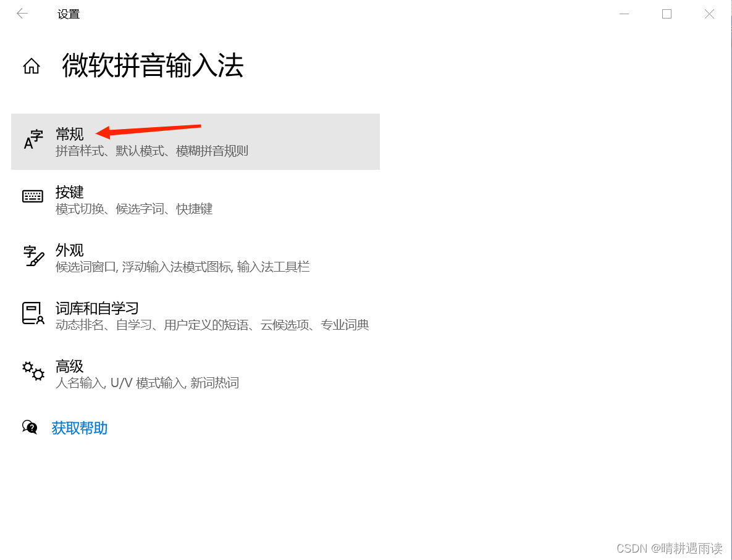Open the 按键 settings entry
The width and height of the screenshot is (732, 560).
[x=195, y=199]
